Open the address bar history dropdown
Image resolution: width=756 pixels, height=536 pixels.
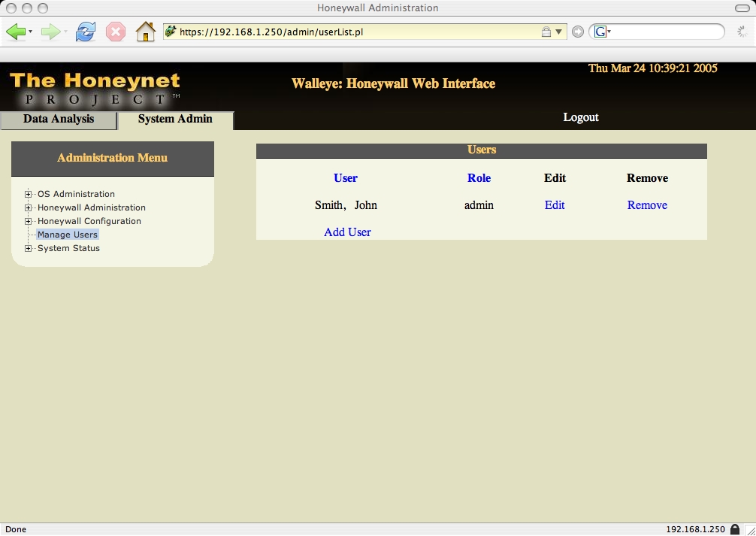[x=559, y=32]
